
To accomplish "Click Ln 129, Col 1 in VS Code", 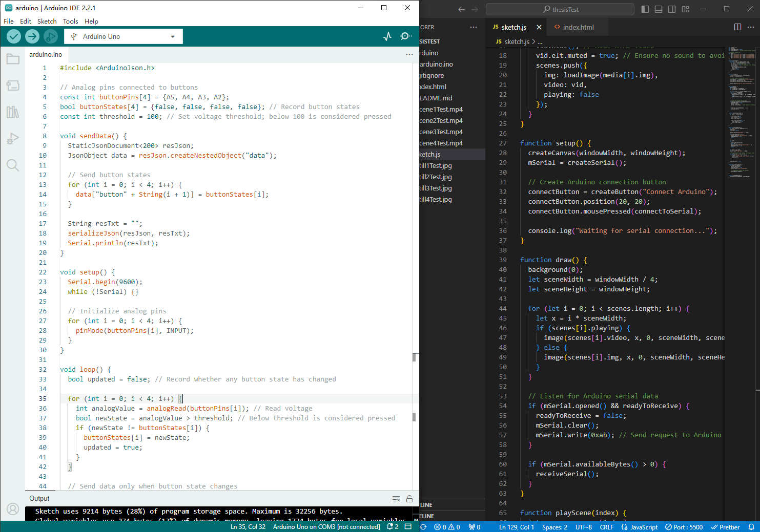I will 517,527.
